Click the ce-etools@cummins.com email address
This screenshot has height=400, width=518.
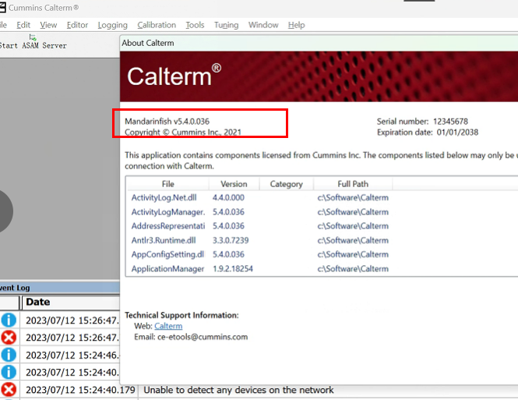(202, 337)
